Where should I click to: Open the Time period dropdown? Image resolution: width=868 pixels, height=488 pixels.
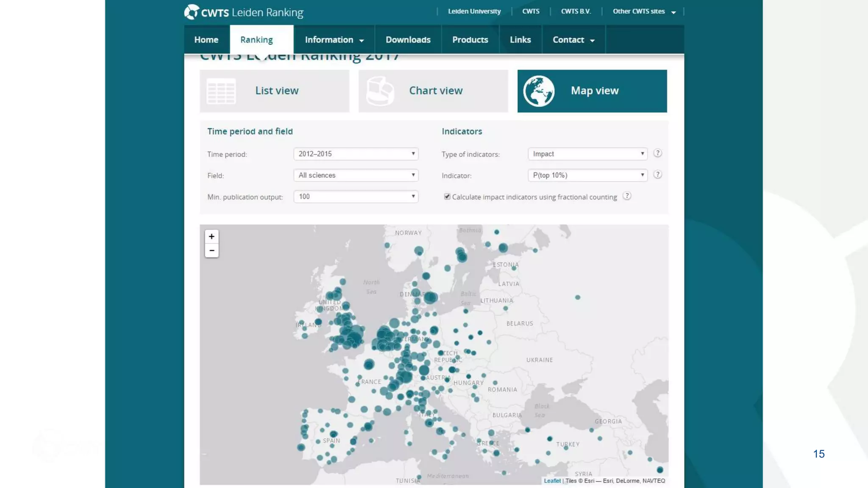[x=356, y=154]
